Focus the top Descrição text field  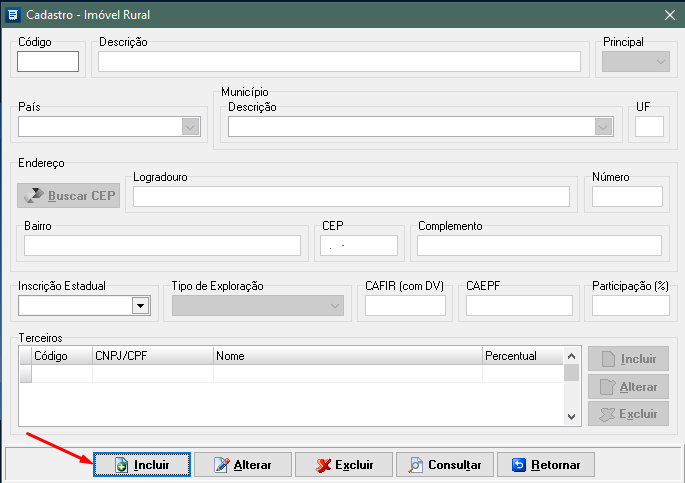(x=339, y=62)
